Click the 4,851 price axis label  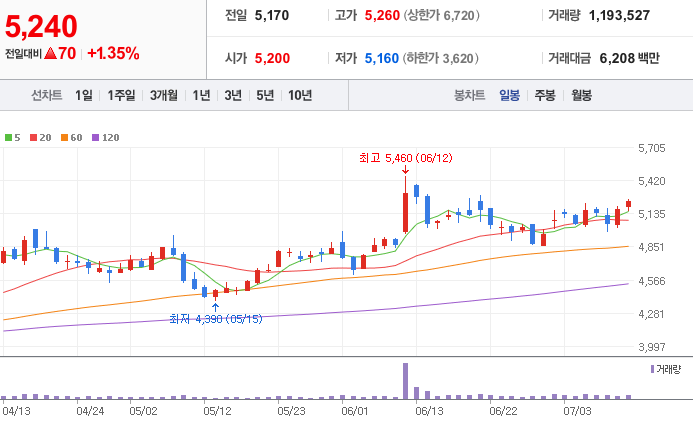(x=651, y=247)
